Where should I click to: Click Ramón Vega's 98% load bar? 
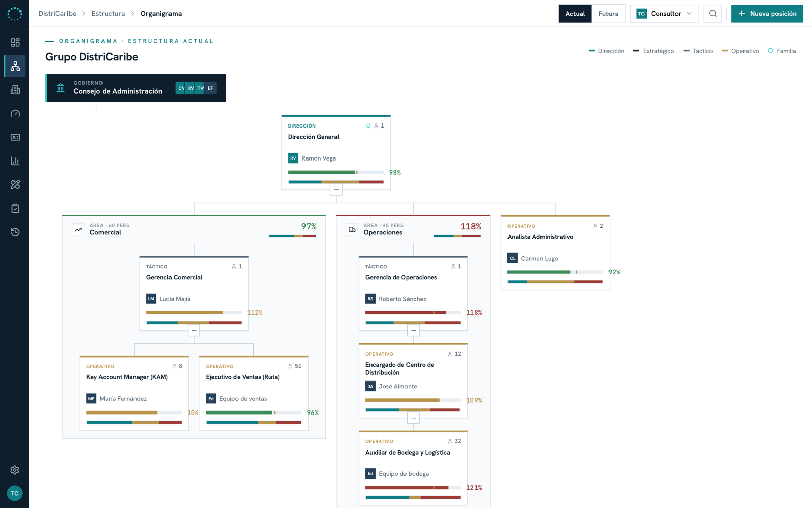coord(336,172)
